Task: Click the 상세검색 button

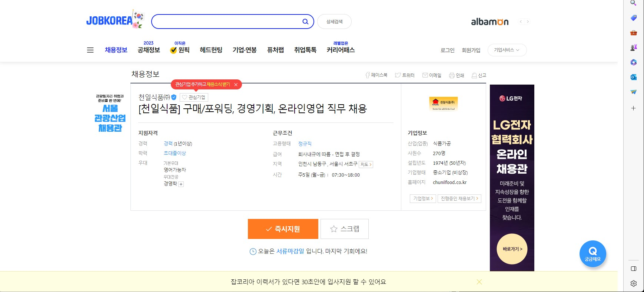Action: [334, 22]
